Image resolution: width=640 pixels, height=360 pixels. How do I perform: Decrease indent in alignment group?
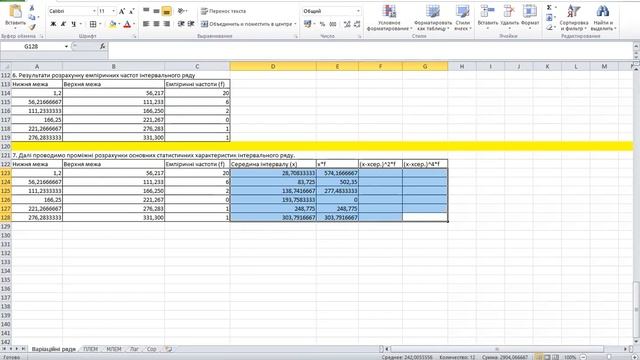(x=181, y=24)
